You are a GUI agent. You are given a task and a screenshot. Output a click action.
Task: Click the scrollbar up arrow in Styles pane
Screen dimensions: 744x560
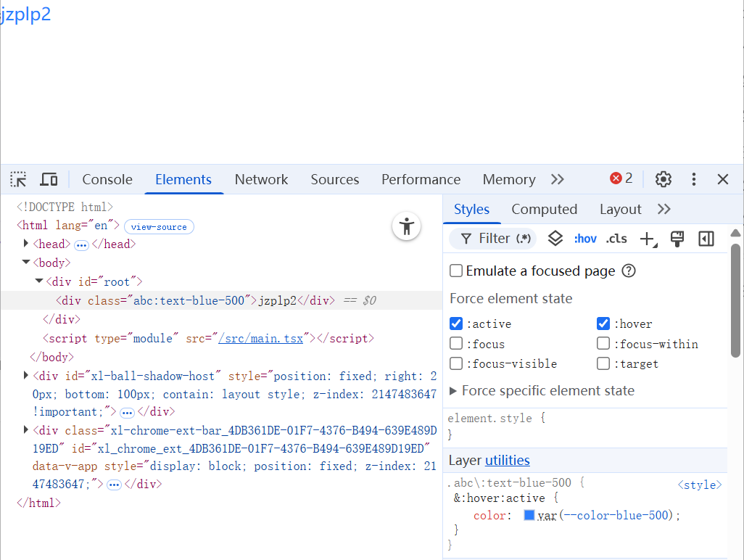coord(735,233)
